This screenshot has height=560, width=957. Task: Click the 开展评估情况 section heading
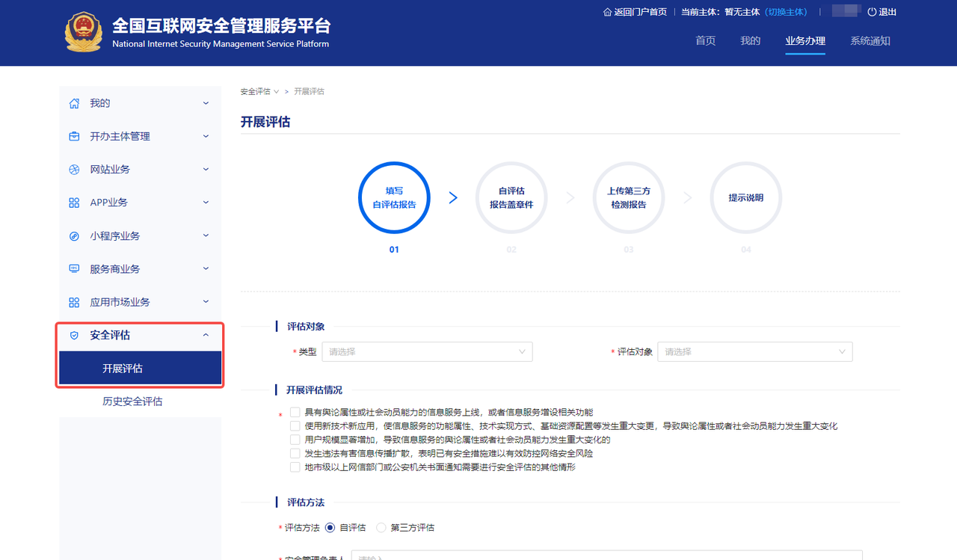(315, 390)
